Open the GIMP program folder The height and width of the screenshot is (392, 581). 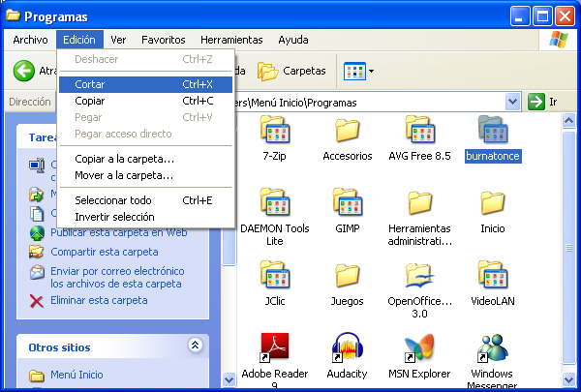pyautogui.click(x=347, y=204)
